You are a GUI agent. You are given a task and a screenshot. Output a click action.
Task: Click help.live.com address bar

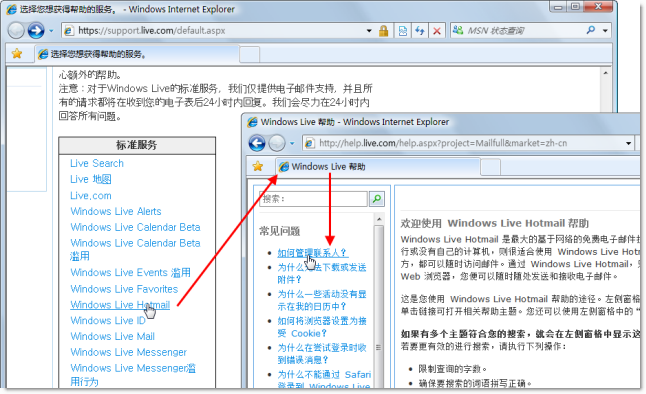tap(468, 143)
